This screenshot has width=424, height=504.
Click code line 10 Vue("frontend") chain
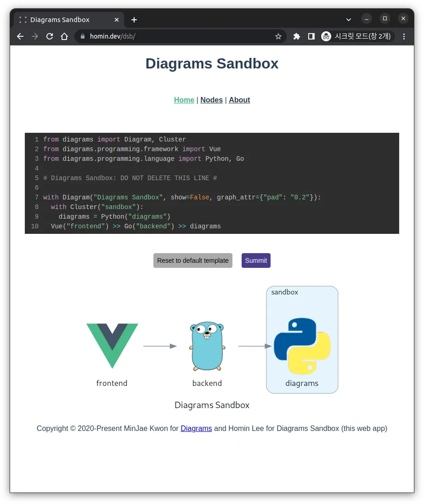[x=136, y=227]
